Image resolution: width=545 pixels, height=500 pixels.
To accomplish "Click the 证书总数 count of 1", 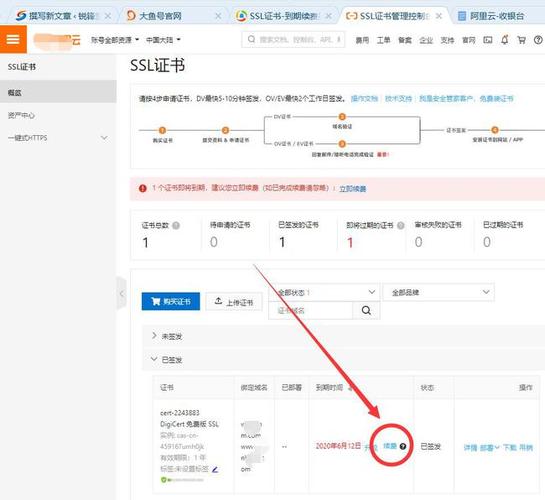I will click(x=145, y=242).
